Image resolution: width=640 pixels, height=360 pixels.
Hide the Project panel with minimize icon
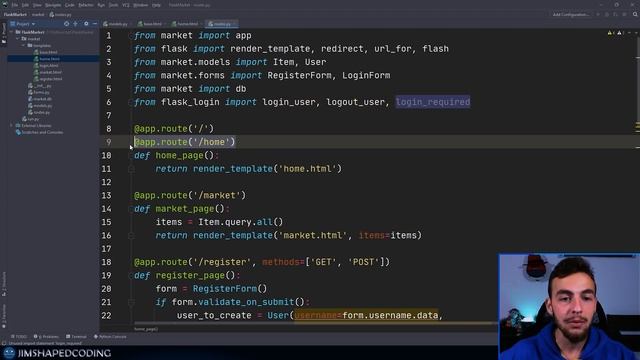(x=95, y=24)
